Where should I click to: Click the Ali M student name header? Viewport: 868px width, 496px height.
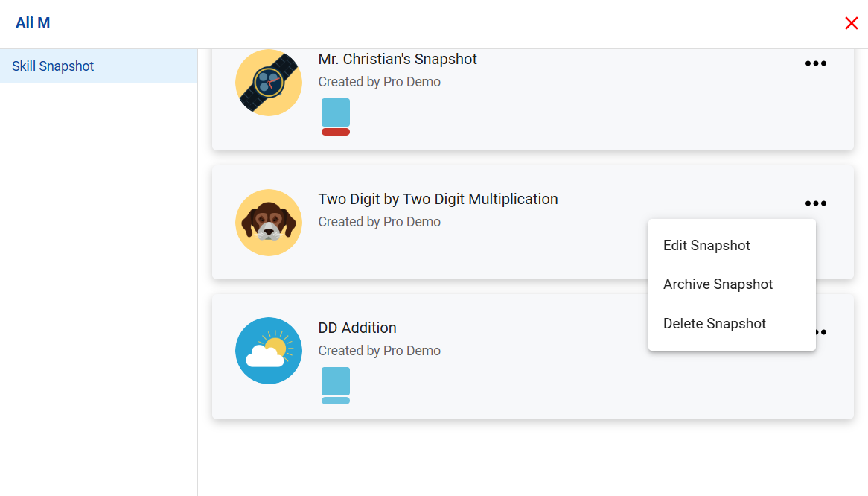point(33,22)
